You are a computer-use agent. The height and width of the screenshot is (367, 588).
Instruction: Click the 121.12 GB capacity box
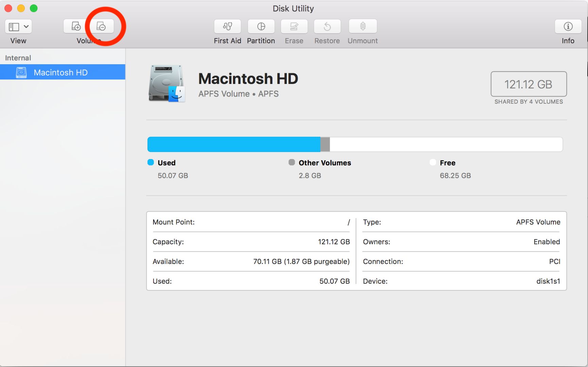click(529, 84)
